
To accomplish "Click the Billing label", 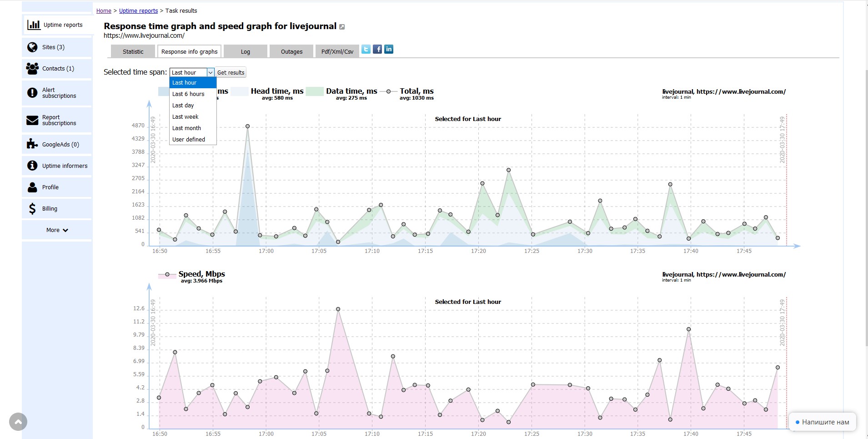I will (x=50, y=209).
